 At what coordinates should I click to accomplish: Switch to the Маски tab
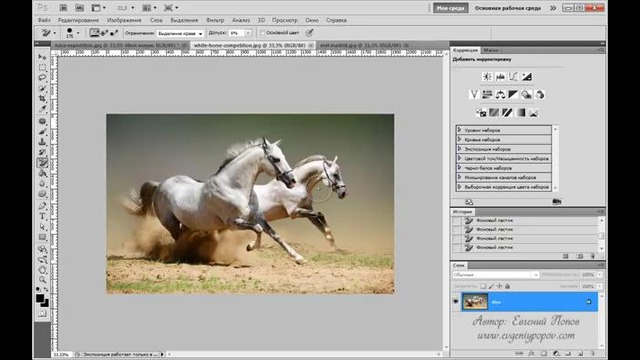click(491, 50)
